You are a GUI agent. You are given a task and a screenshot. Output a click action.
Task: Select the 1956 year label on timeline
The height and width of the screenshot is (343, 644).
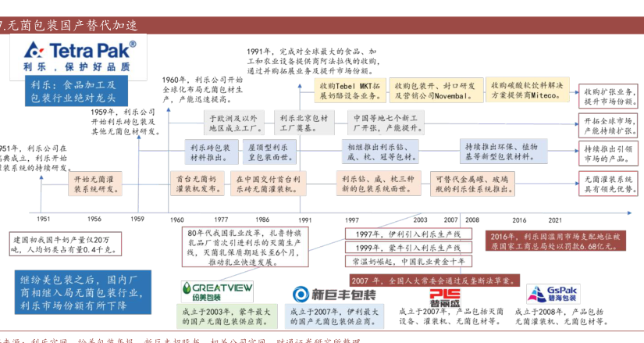94,220
